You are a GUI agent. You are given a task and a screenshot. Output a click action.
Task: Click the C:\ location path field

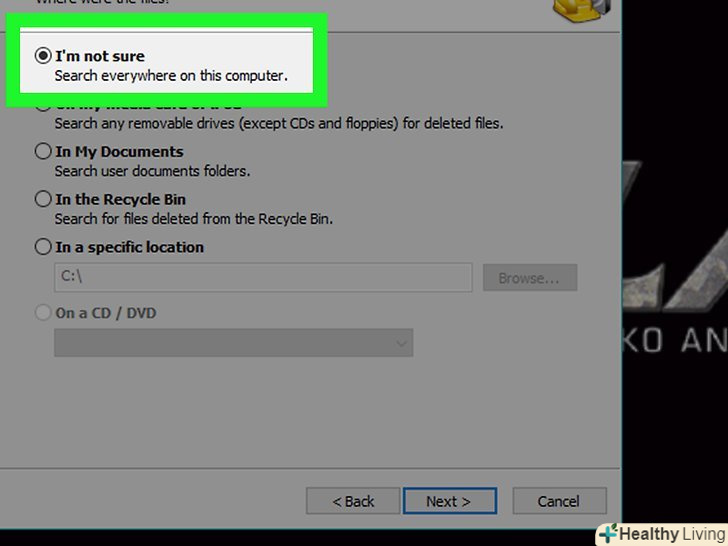coord(263,277)
